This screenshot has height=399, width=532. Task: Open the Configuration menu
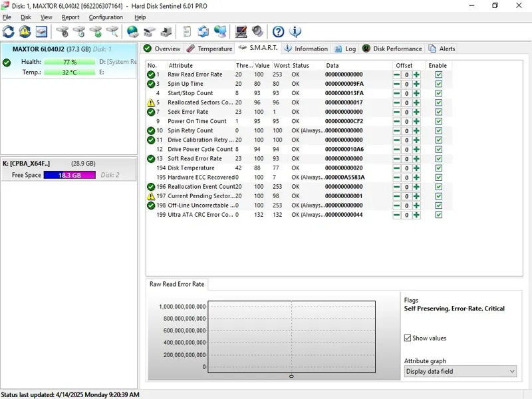coord(106,17)
